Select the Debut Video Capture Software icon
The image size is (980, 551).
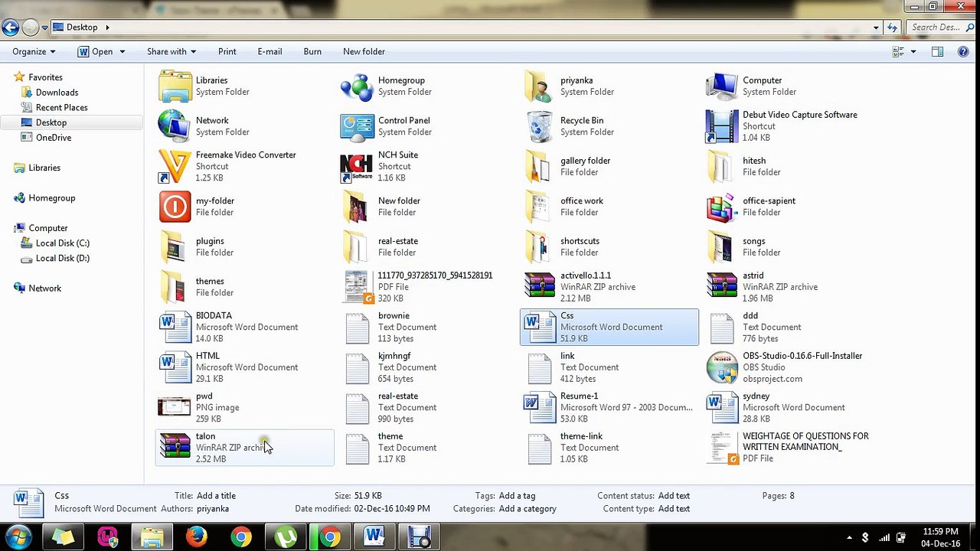click(721, 126)
